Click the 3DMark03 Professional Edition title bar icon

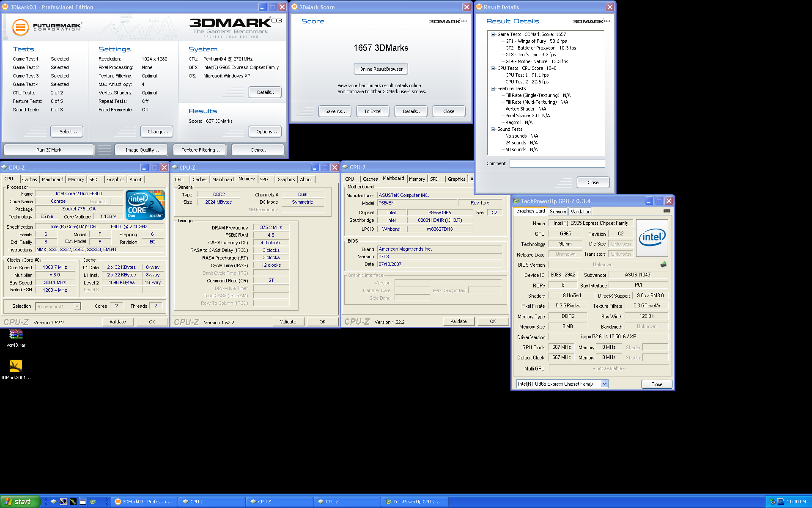[x=5, y=7]
